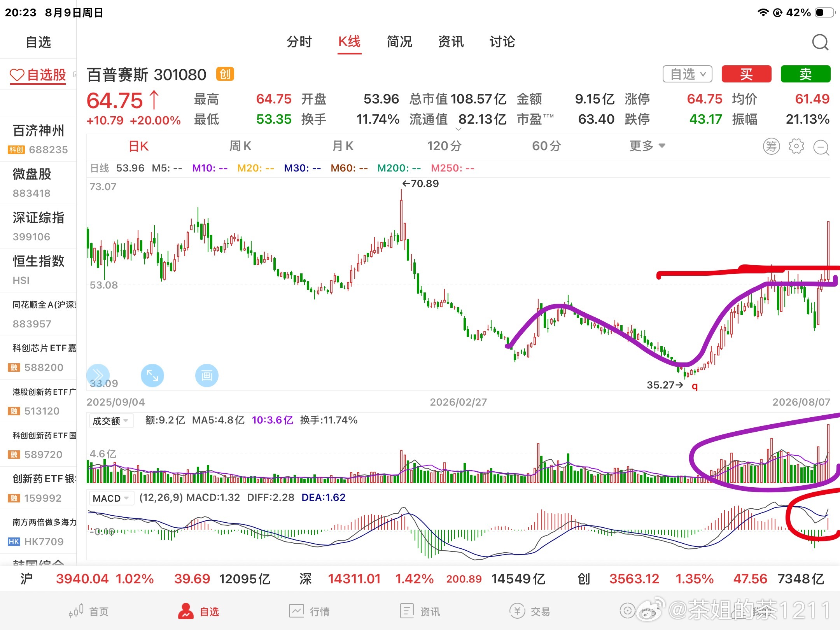840x630 pixels.
Task: Open chart settings gear icon
Action: pyautogui.click(x=796, y=146)
